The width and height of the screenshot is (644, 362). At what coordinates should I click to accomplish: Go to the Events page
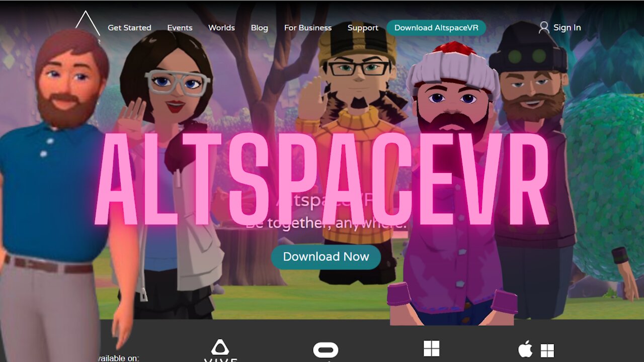point(180,28)
